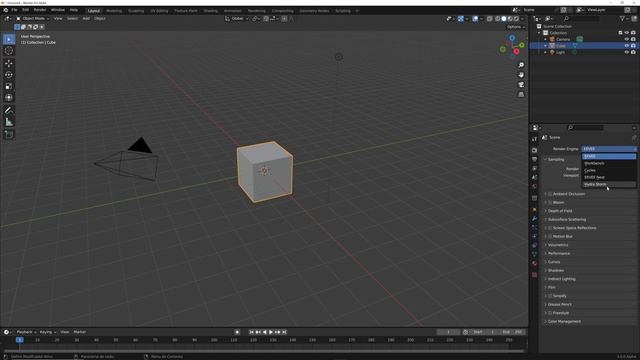Viewport: 640px width, 360px height.
Task: Click the viewport pan hand icon
Action: click(521, 75)
